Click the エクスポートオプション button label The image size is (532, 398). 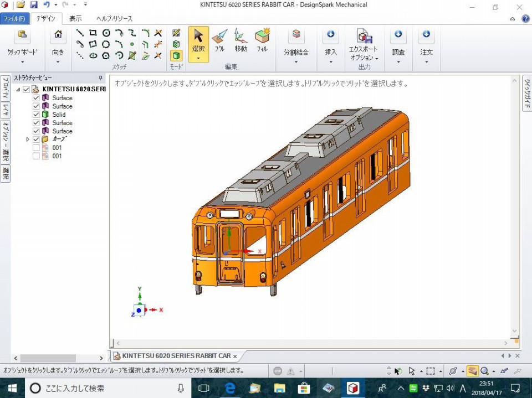pyautogui.click(x=364, y=53)
